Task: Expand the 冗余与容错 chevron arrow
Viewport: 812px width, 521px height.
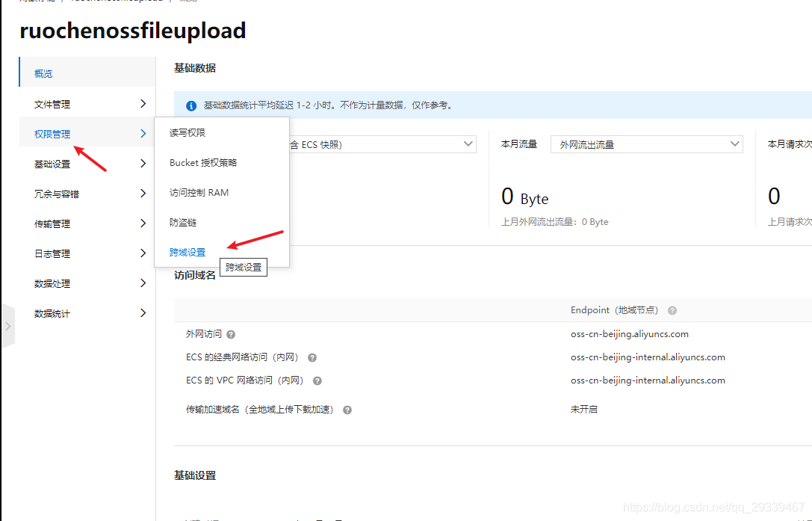Action: 143,194
